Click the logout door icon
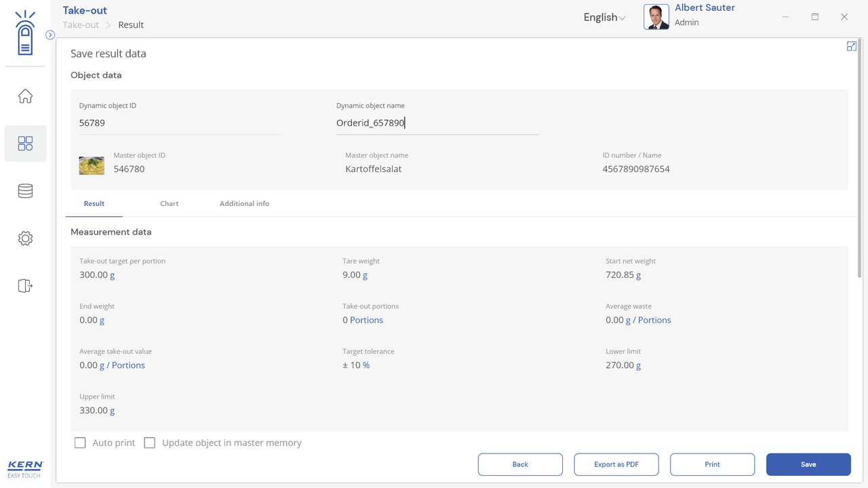 (25, 286)
